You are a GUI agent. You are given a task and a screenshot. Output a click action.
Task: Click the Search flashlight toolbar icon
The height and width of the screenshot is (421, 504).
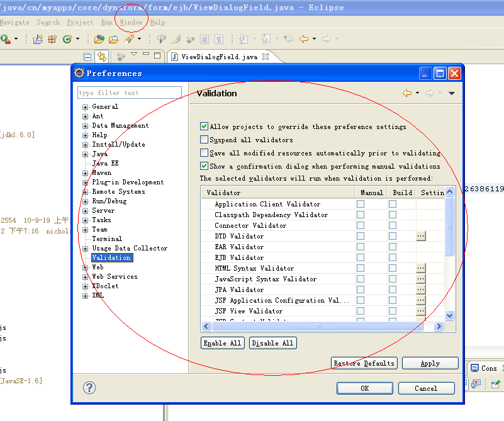click(x=129, y=39)
